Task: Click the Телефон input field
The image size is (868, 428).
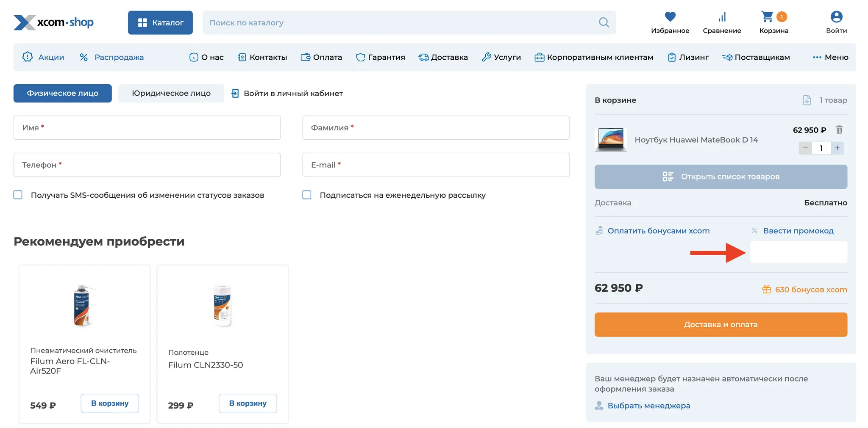Action: point(147,165)
